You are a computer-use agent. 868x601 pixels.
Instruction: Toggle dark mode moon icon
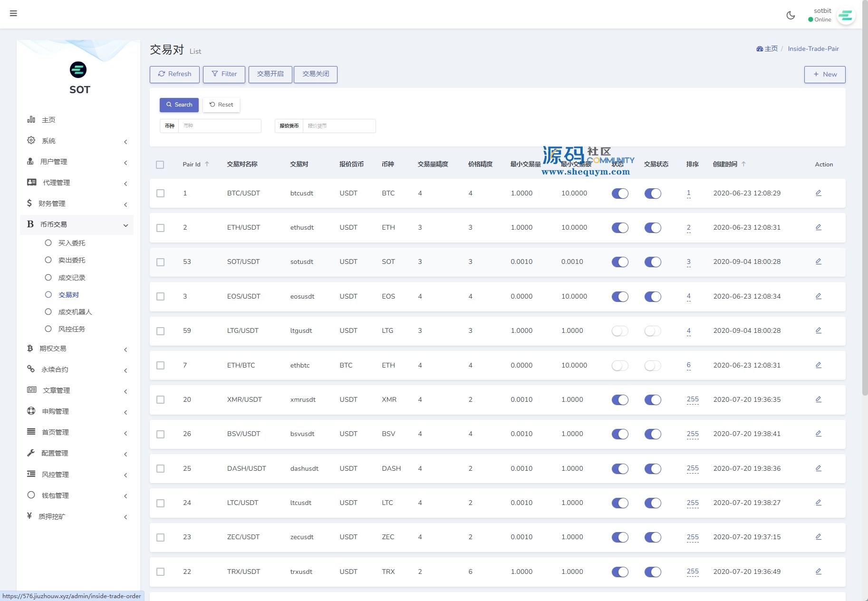pyautogui.click(x=791, y=15)
